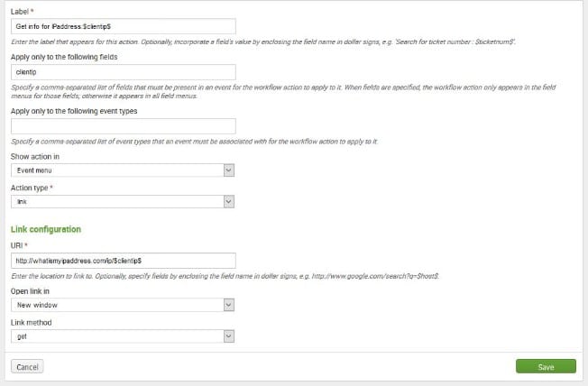Click the 'Action type *' caption

tap(32, 188)
